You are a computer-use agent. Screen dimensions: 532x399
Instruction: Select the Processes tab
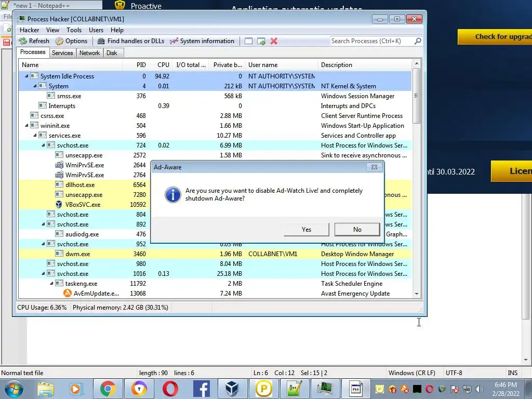[x=33, y=52]
